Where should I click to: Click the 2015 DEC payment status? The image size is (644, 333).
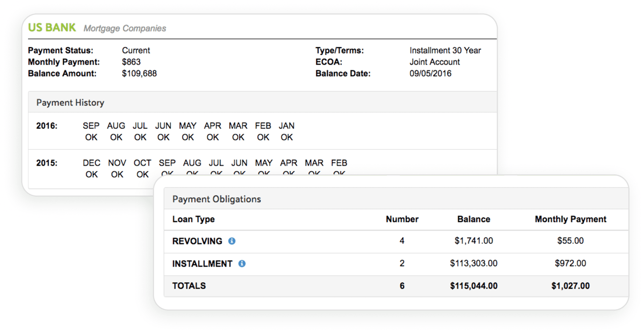pyautogui.click(x=92, y=174)
